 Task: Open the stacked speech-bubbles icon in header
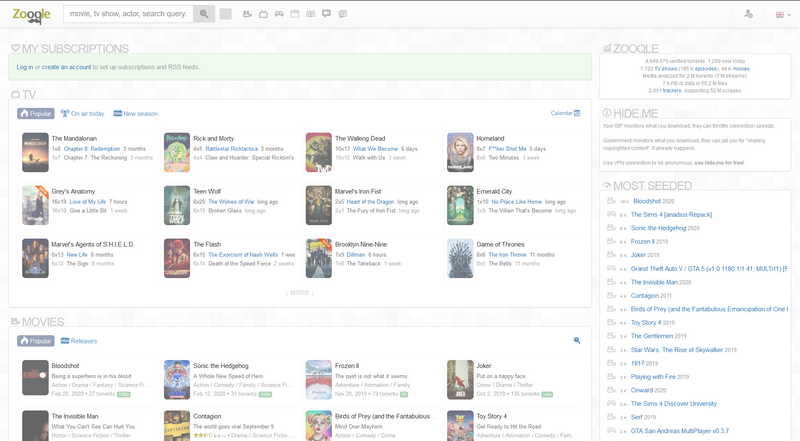click(342, 14)
